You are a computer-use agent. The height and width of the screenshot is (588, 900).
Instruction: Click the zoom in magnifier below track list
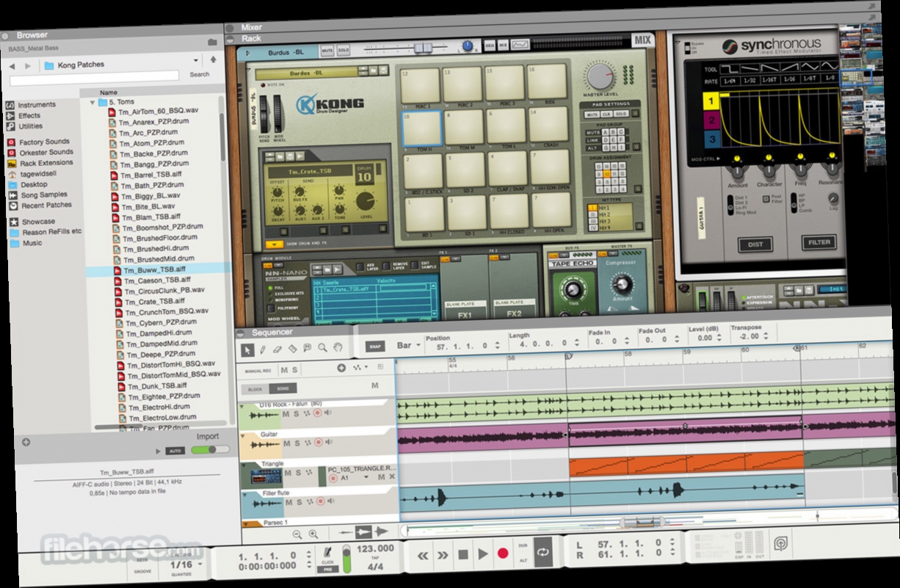[x=313, y=534]
